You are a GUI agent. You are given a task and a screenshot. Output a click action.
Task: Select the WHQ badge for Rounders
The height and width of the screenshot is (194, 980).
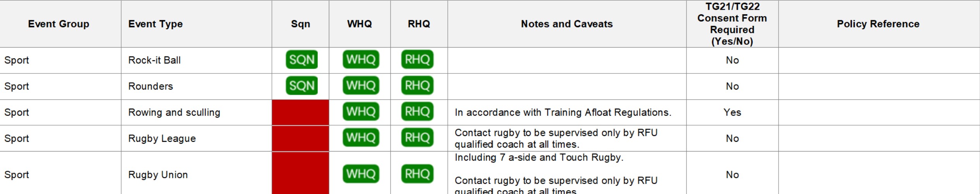coord(361,85)
